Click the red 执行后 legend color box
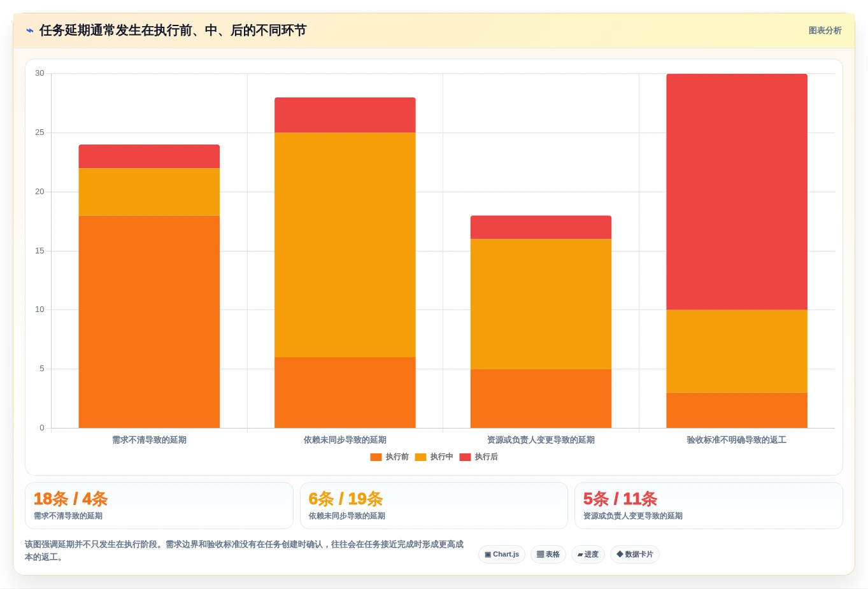The height and width of the screenshot is (589, 868). pyautogui.click(x=465, y=457)
